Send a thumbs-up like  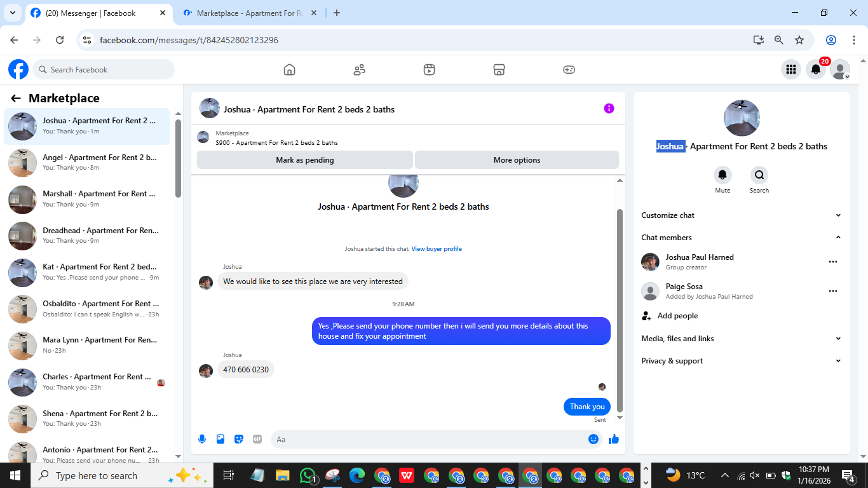point(614,439)
